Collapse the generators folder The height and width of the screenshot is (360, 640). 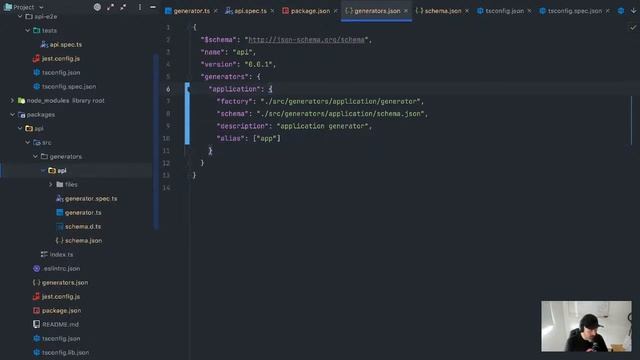35,157
